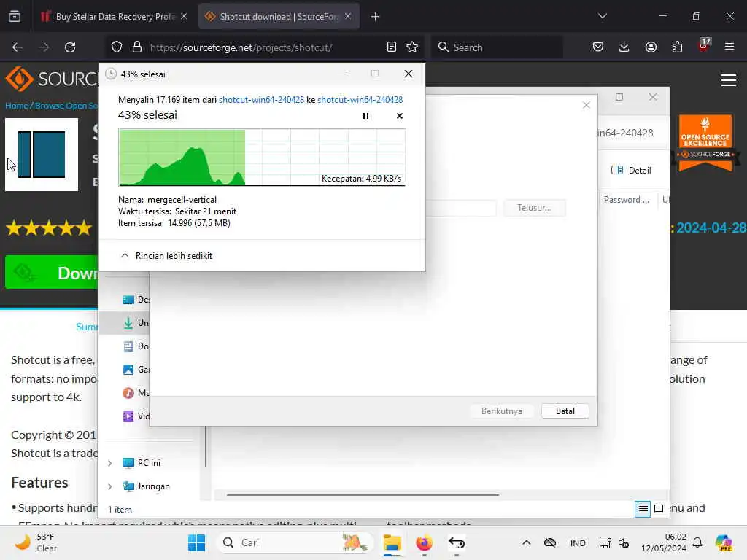Image resolution: width=747 pixels, height=560 pixels.
Task: Click Batal button in extract dialog
Action: (x=565, y=411)
